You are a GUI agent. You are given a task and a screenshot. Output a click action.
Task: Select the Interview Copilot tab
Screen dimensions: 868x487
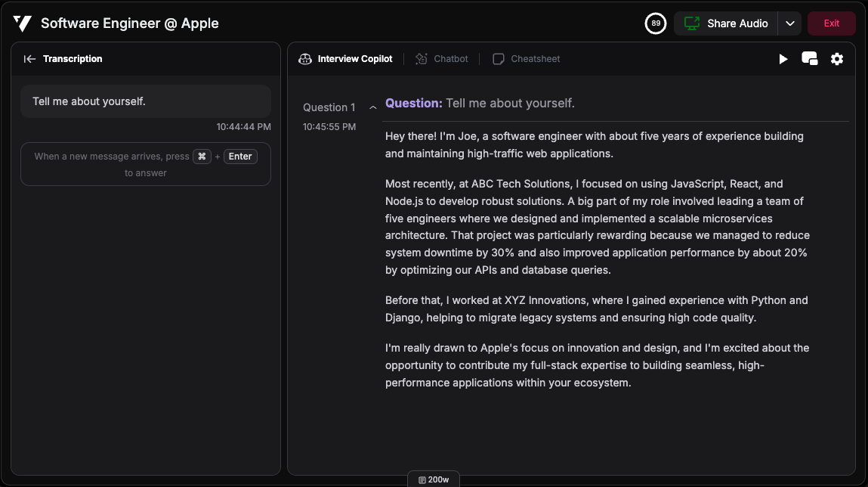tap(354, 59)
